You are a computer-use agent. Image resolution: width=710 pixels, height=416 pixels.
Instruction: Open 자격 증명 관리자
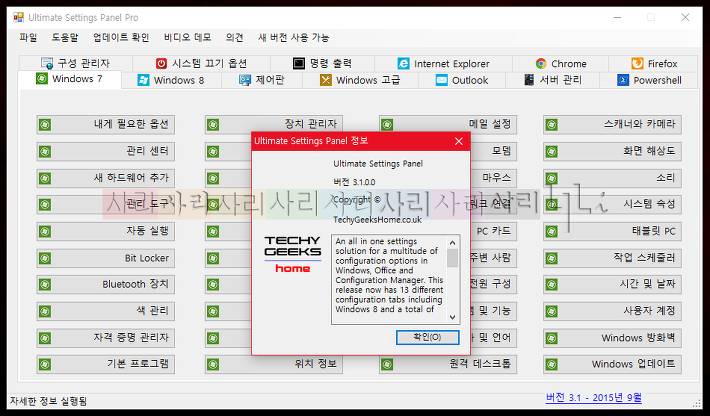(106, 338)
